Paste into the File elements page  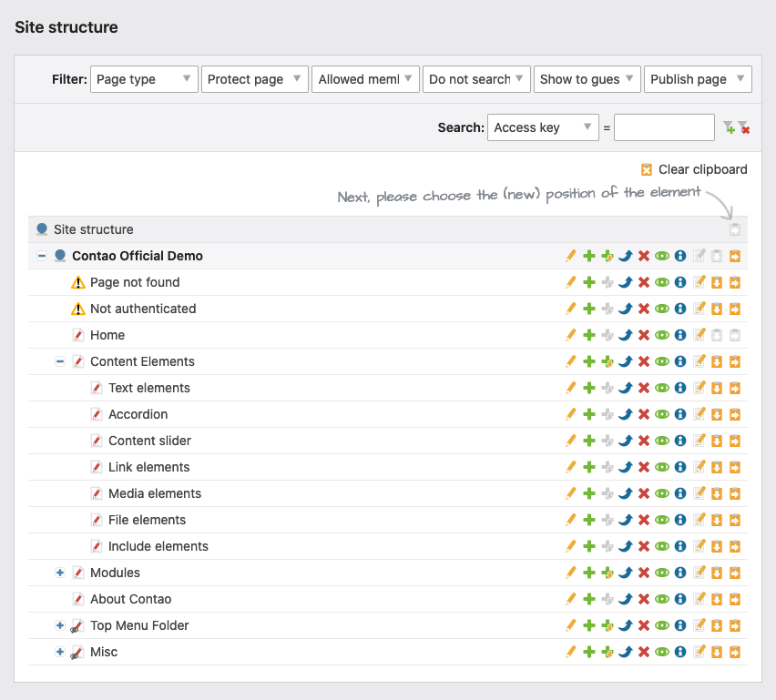point(735,520)
